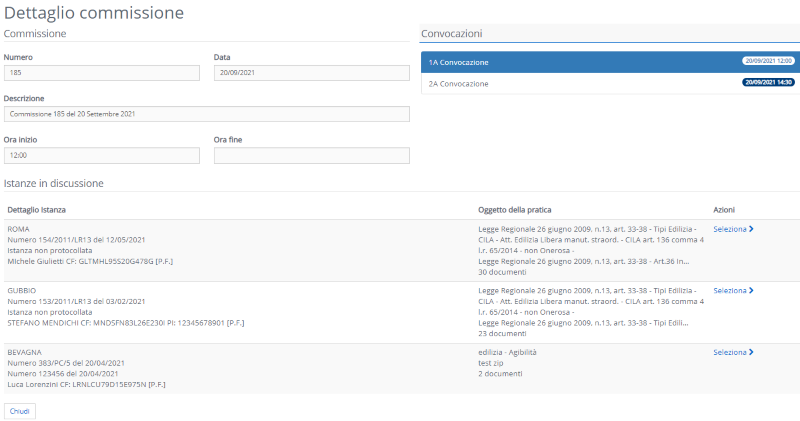The image size is (800, 421).
Task: Select the BEVAGNA istanza via Seleziona
Action: [731, 352]
